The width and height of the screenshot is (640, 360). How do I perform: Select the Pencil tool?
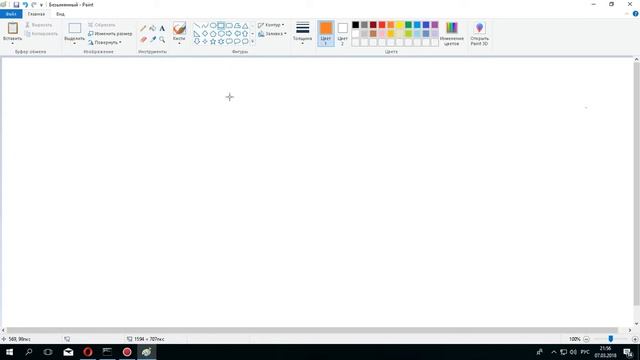(x=143, y=29)
